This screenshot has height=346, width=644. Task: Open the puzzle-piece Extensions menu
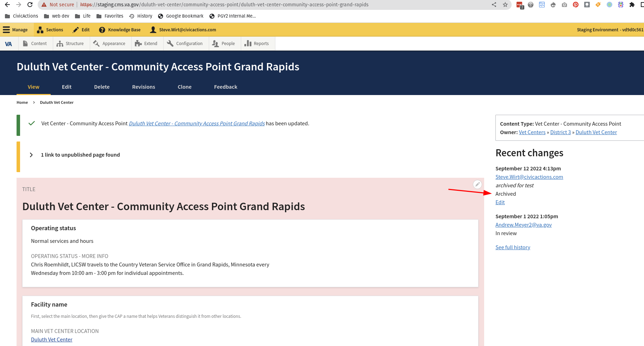coord(632,5)
